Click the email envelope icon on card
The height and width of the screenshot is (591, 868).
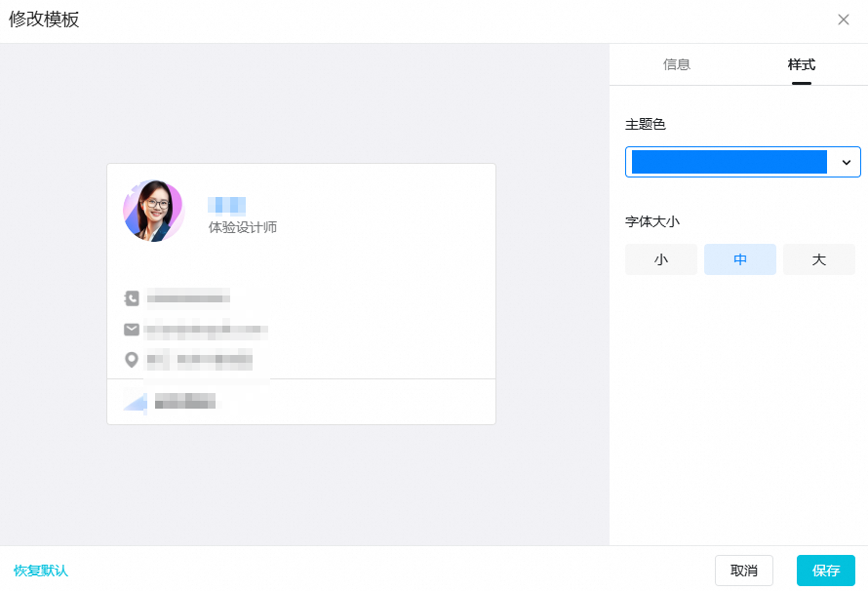pyautogui.click(x=132, y=330)
